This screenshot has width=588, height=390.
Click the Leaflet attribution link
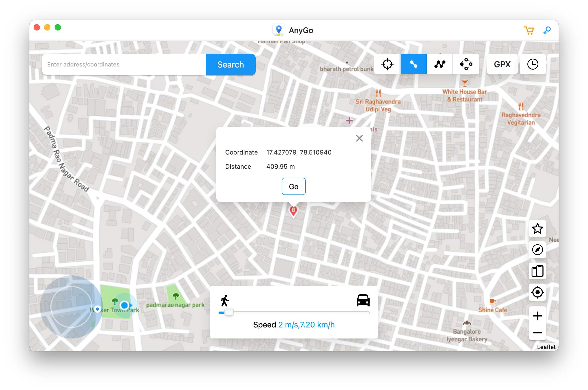coord(547,347)
